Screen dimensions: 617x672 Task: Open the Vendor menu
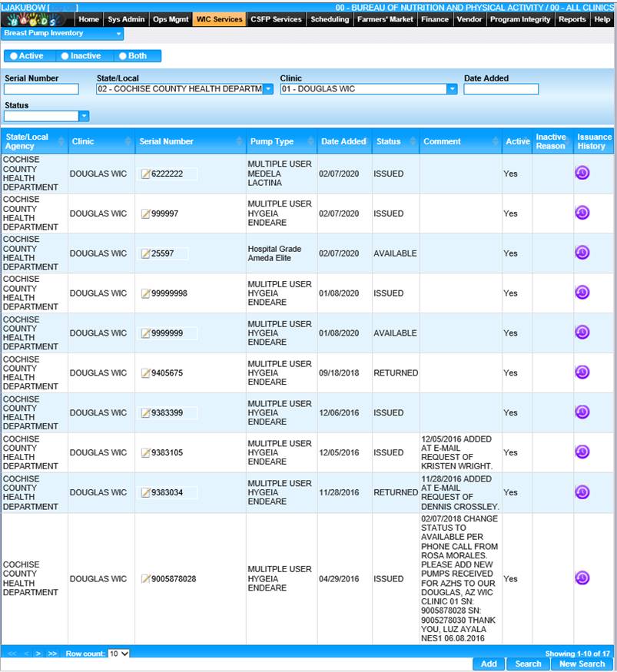pos(469,19)
